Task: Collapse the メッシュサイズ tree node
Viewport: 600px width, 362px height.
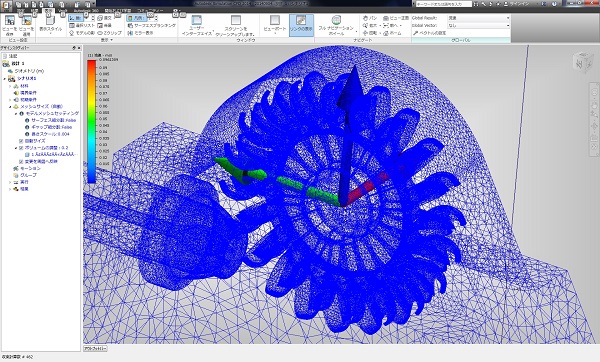Action: [10, 106]
